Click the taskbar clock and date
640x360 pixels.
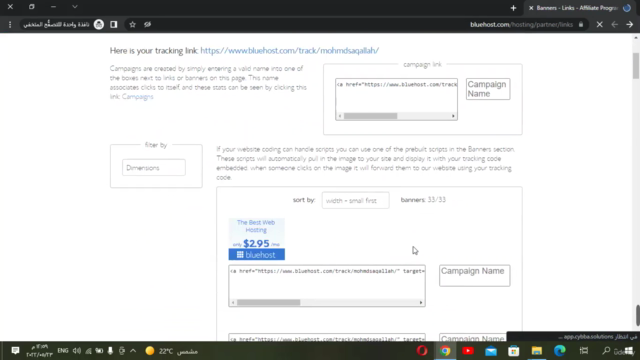coord(39,351)
